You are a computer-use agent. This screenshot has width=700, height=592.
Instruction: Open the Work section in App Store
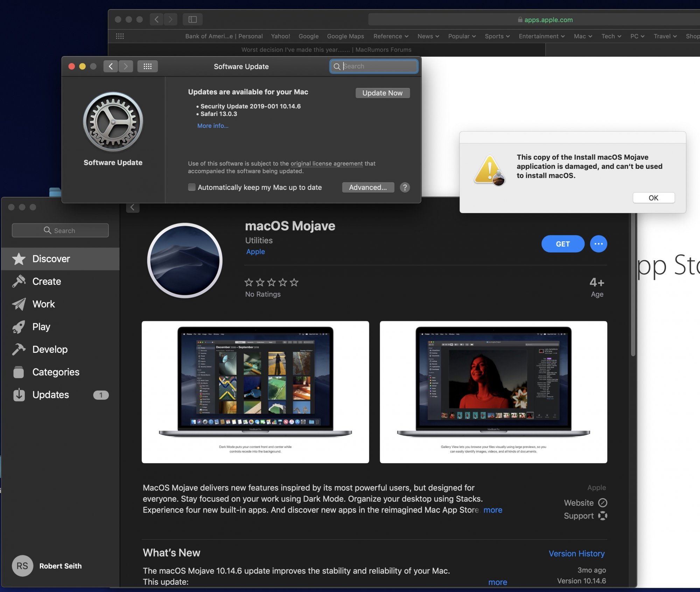(x=61, y=304)
